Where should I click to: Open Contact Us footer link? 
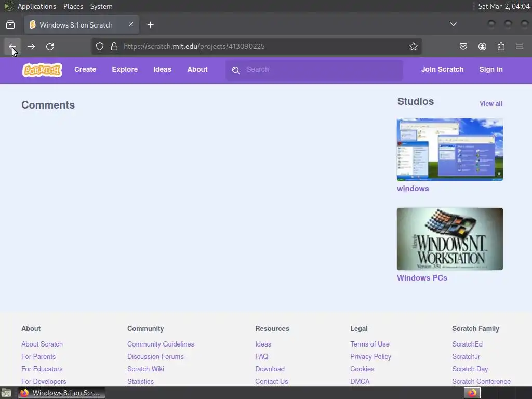tap(271, 382)
